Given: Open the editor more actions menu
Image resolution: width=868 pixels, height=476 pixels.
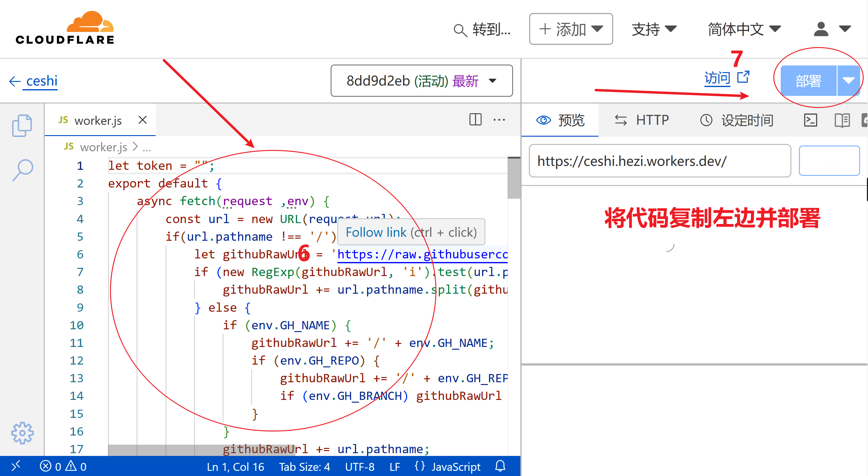Looking at the screenshot, I should click(x=499, y=119).
